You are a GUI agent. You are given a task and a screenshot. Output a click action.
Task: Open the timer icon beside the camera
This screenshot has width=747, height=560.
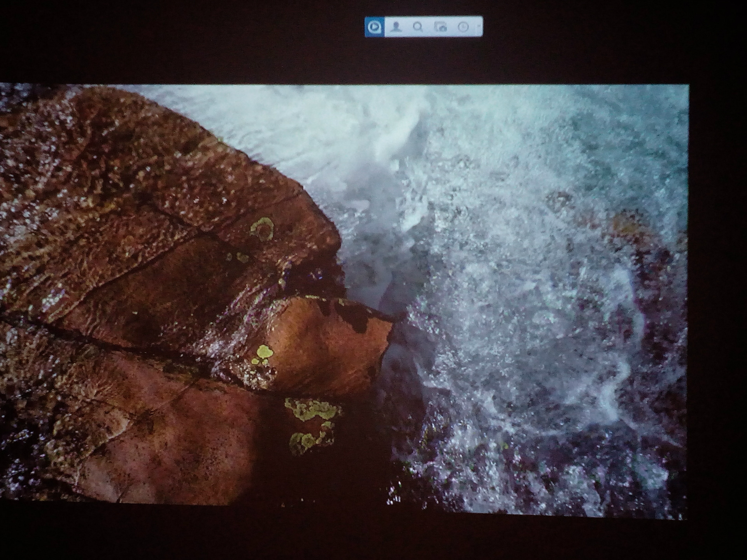(x=463, y=27)
